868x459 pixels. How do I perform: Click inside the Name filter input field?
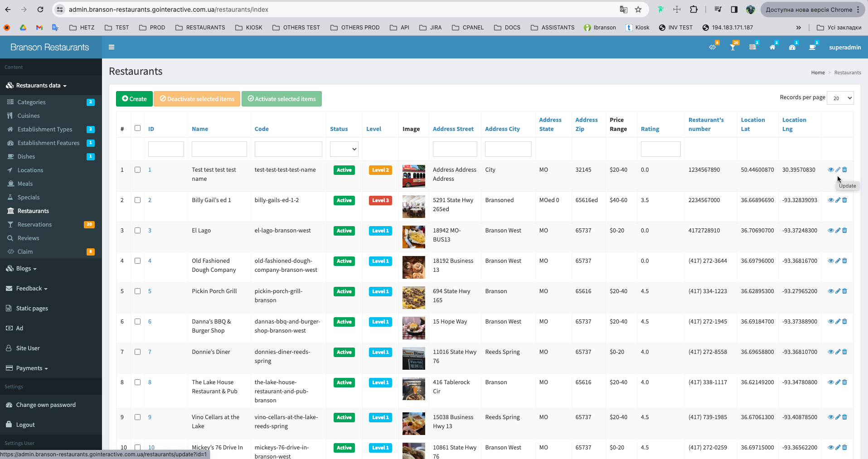(219, 149)
